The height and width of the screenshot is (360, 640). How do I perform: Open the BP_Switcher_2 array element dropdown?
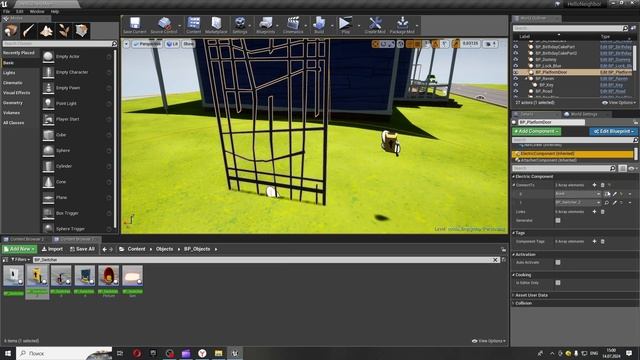tap(577, 203)
